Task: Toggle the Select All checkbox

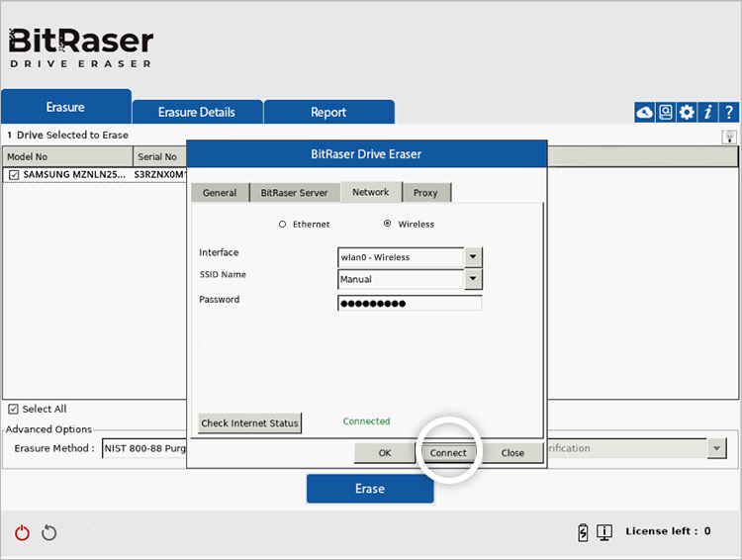Action: click(13, 409)
